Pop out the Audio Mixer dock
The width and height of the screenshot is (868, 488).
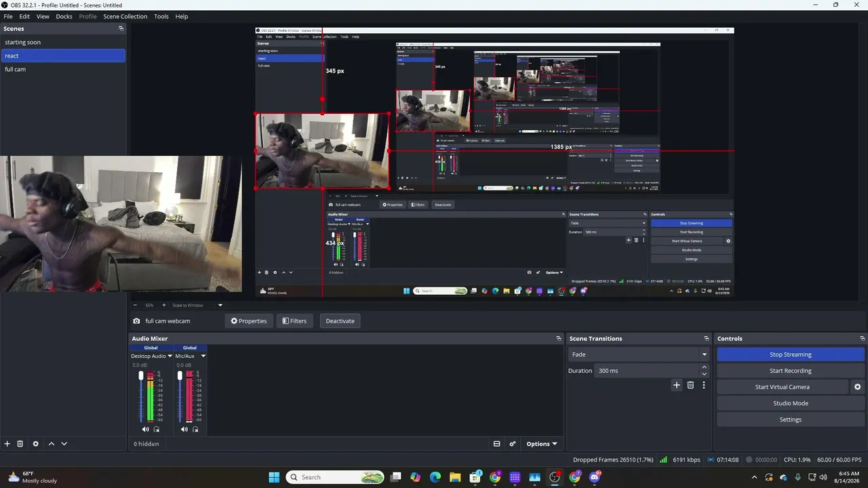tap(559, 338)
